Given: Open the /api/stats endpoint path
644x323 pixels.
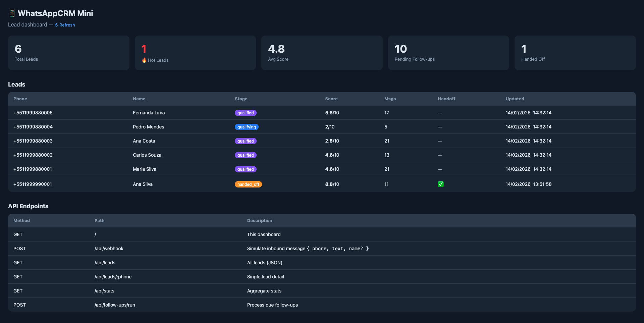Looking at the screenshot, I should [104, 291].
